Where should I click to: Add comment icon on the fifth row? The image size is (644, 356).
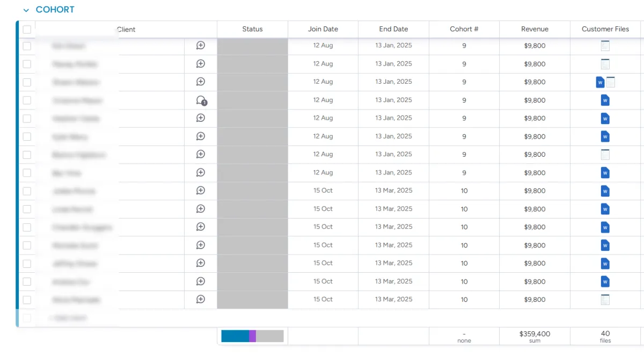201,118
